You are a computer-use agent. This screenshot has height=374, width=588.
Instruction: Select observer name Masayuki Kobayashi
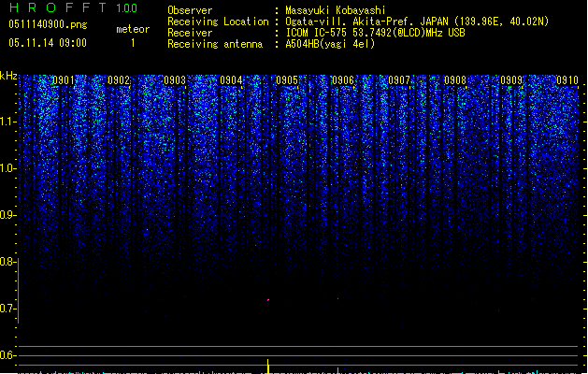click(336, 10)
